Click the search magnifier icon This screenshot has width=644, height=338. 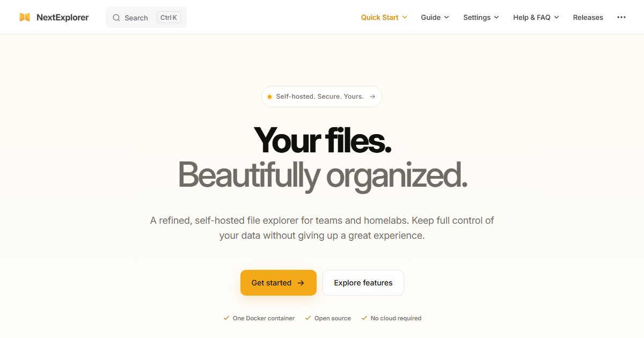116,18
